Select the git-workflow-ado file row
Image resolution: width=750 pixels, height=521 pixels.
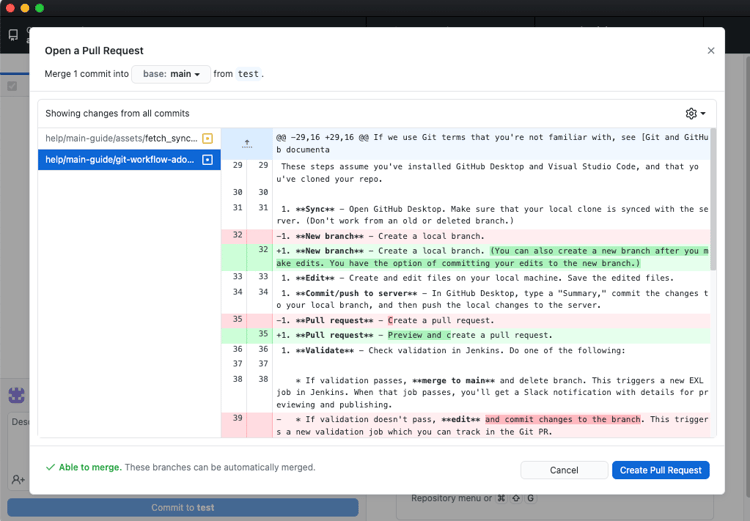click(129, 160)
